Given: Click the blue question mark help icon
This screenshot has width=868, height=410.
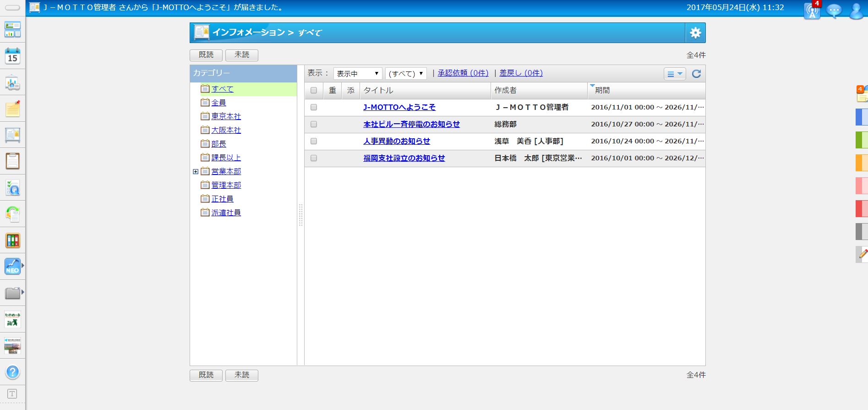Looking at the screenshot, I should tap(12, 372).
